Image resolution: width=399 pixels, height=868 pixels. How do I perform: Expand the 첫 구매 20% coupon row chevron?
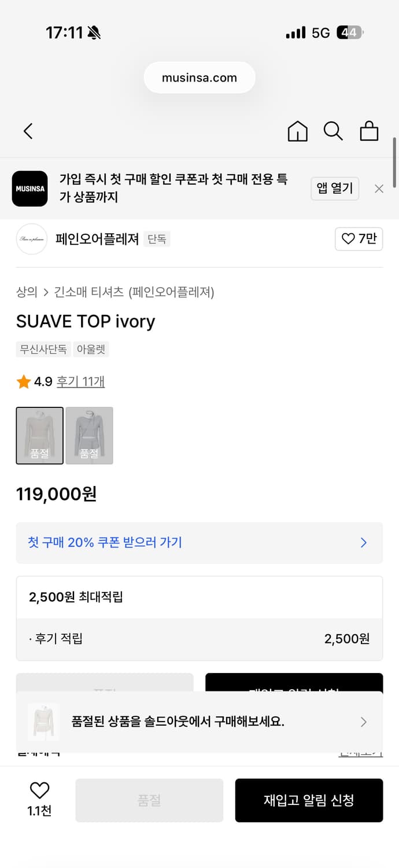pos(363,542)
